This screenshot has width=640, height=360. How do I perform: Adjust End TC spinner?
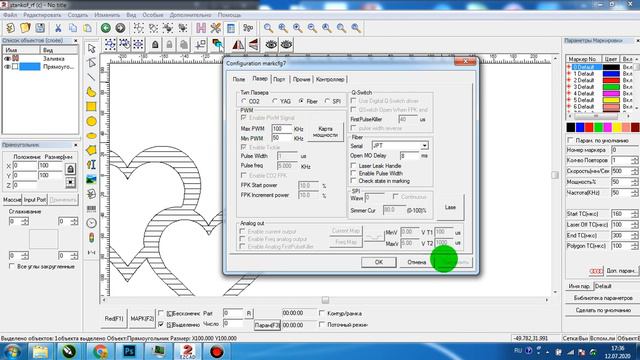click(634, 236)
